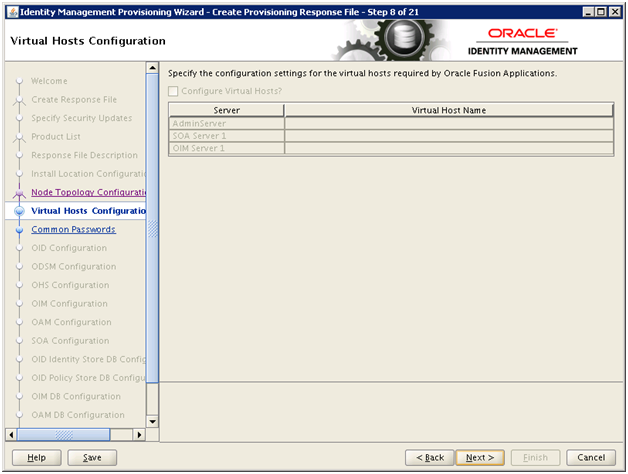Select the ODSM Configuration step
The height and width of the screenshot is (474, 628).
74,266
